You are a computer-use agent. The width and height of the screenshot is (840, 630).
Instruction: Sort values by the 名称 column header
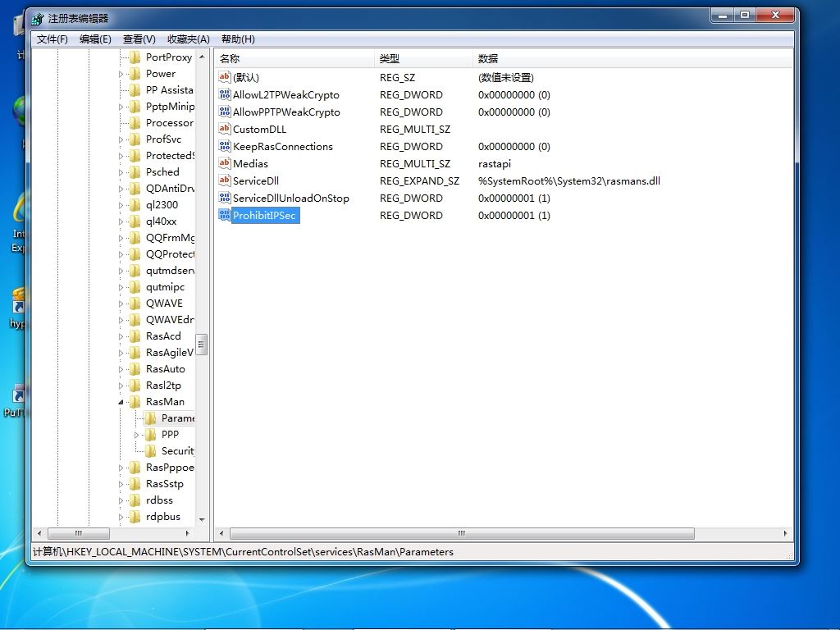[294, 58]
